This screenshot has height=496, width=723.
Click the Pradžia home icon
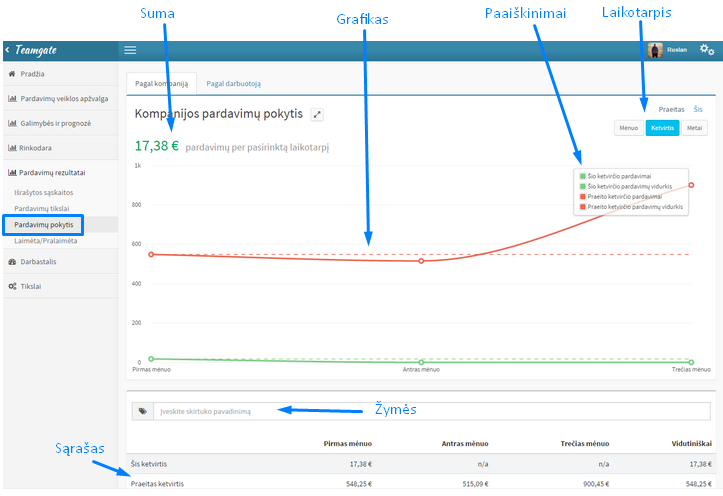click(12, 74)
